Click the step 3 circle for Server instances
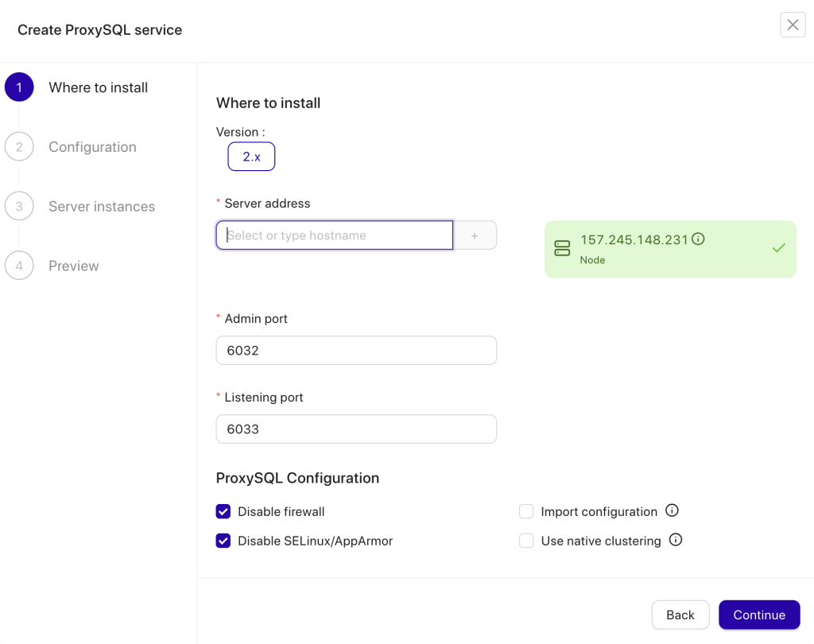 tap(19, 206)
